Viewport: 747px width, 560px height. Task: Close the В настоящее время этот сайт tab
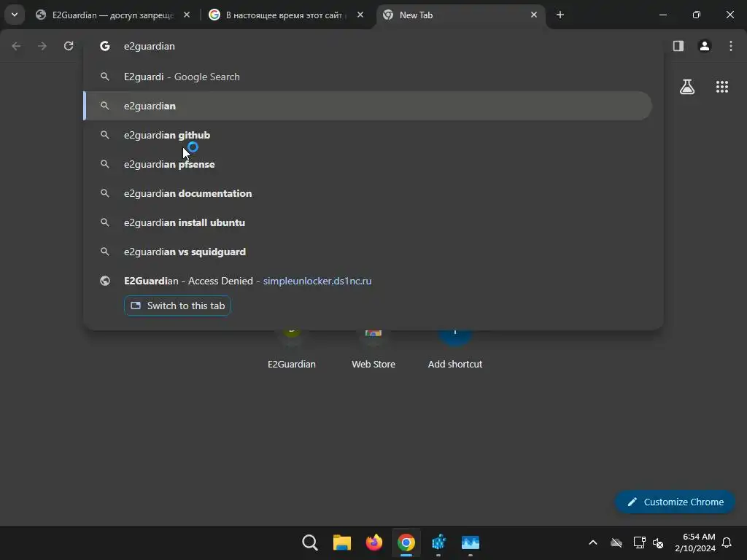click(x=360, y=15)
